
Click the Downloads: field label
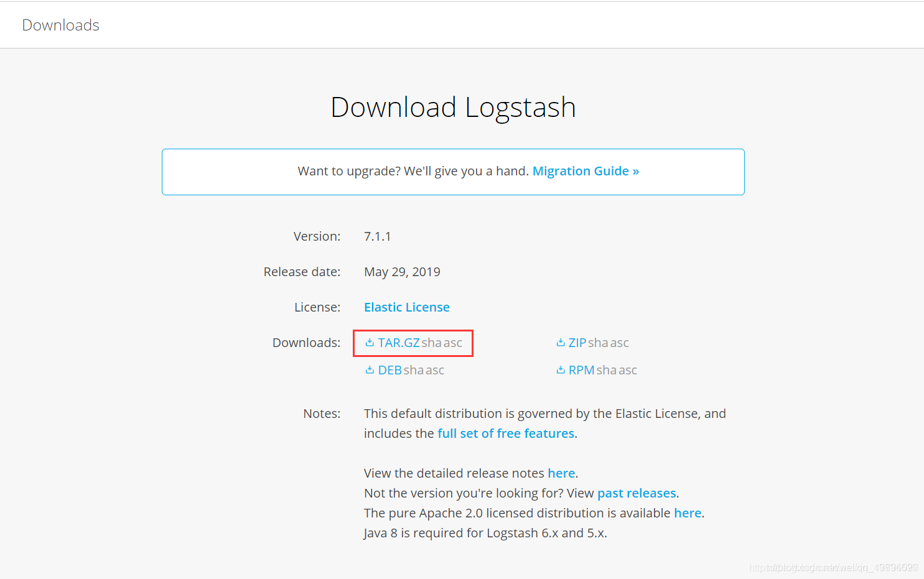(x=306, y=343)
